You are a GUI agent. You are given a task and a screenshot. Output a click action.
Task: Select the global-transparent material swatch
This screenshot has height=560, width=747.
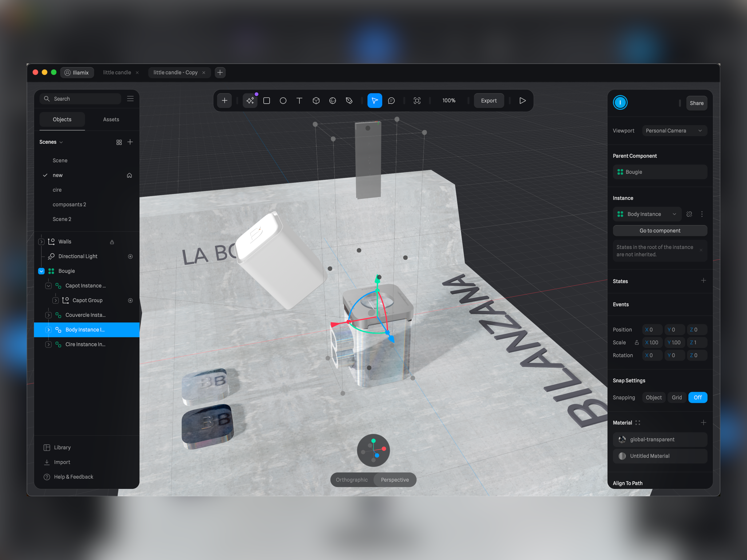(622, 439)
